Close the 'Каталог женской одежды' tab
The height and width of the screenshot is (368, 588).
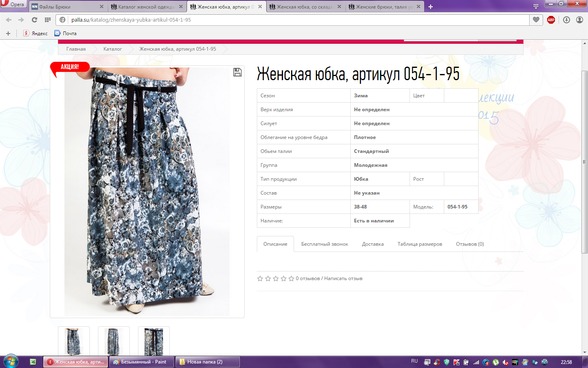click(x=181, y=7)
